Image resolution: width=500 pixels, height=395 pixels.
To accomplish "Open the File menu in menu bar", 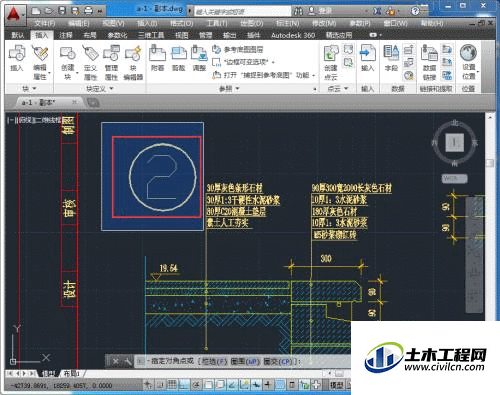I will pos(45,23).
